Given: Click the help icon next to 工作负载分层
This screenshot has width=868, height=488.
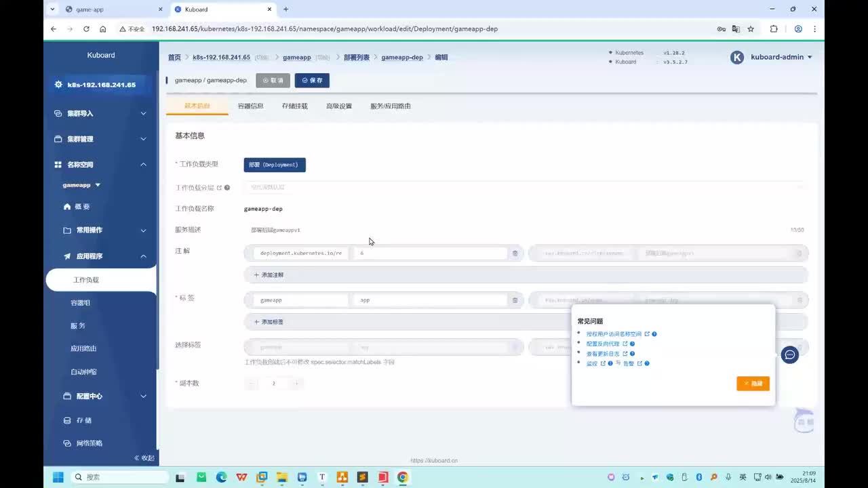Looking at the screenshot, I should 227,188.
